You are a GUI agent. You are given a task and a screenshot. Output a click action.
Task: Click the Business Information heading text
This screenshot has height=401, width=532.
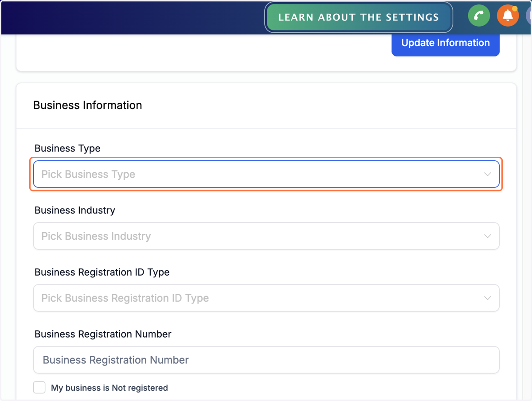pos(88,105)
